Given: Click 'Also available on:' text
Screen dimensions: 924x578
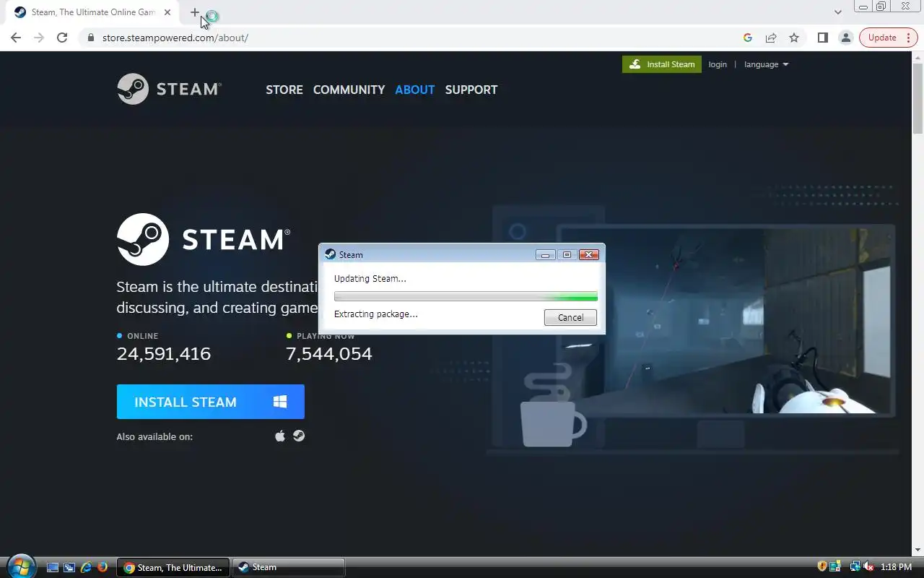Looking at the screenshot, I should pos(154,436).
